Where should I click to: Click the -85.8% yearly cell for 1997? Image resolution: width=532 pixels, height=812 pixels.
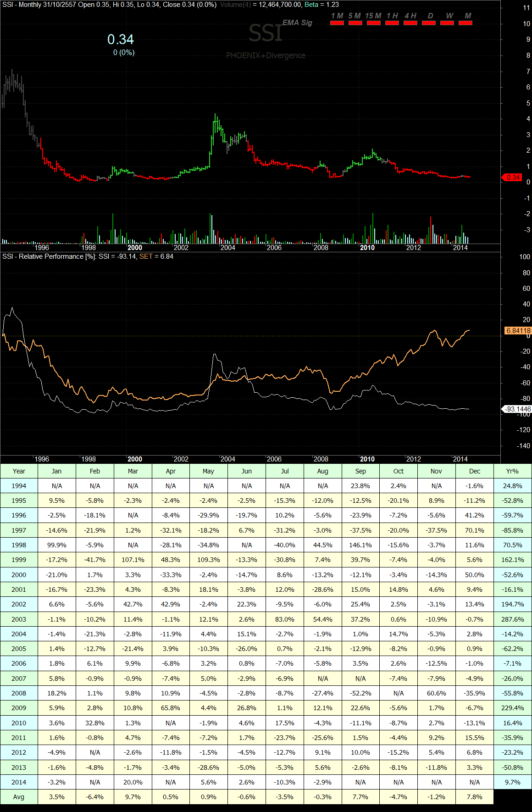click(x=512, y=530)
